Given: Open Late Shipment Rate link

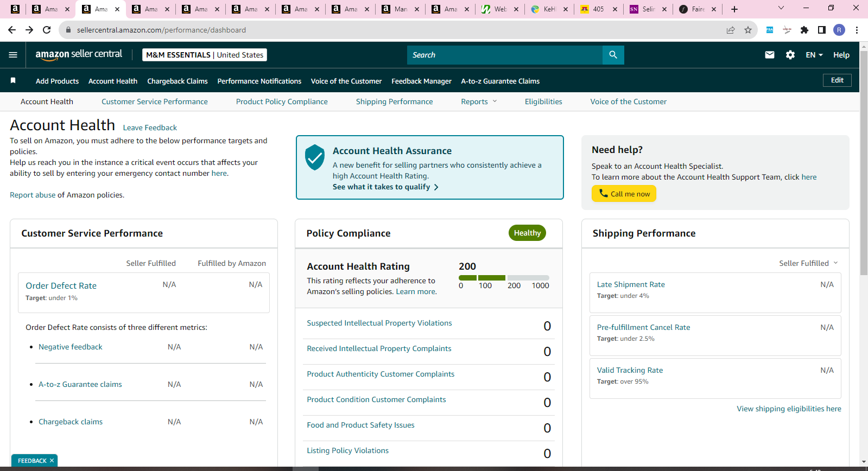Looking at the screenshot, I should (631, 284).
